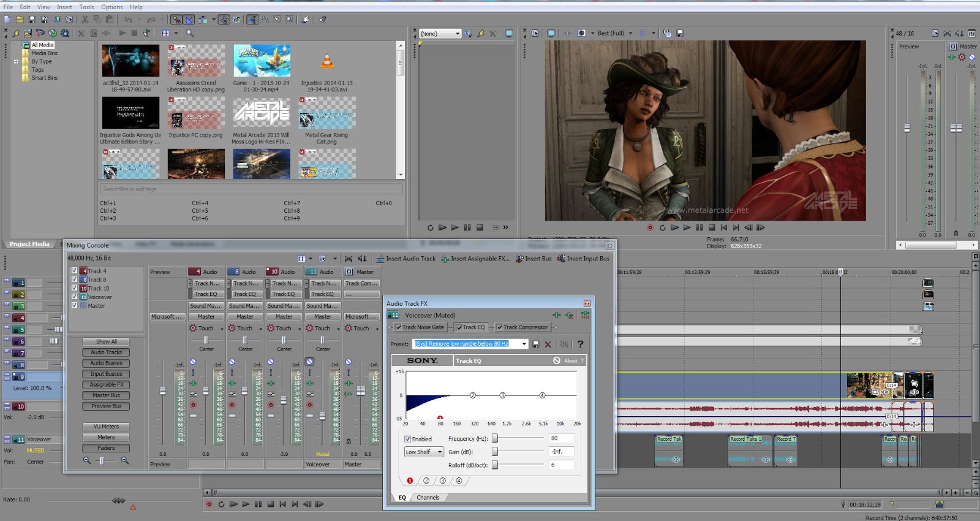Screen dimensions: 980x521
Task: Click Insert Input Bus button
Action: [583, 259]
